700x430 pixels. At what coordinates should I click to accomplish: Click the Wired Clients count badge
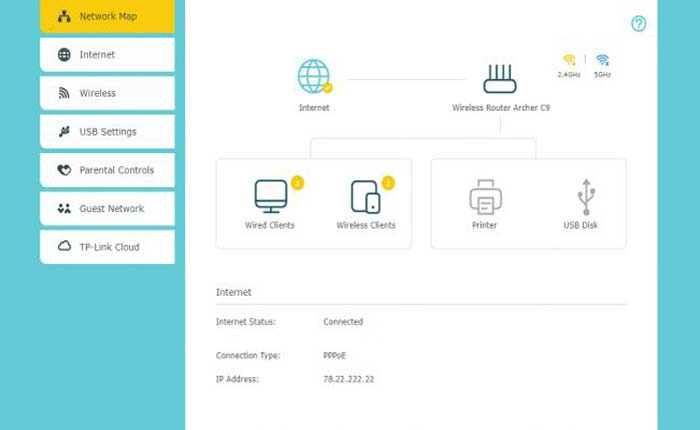click(298, 183)
